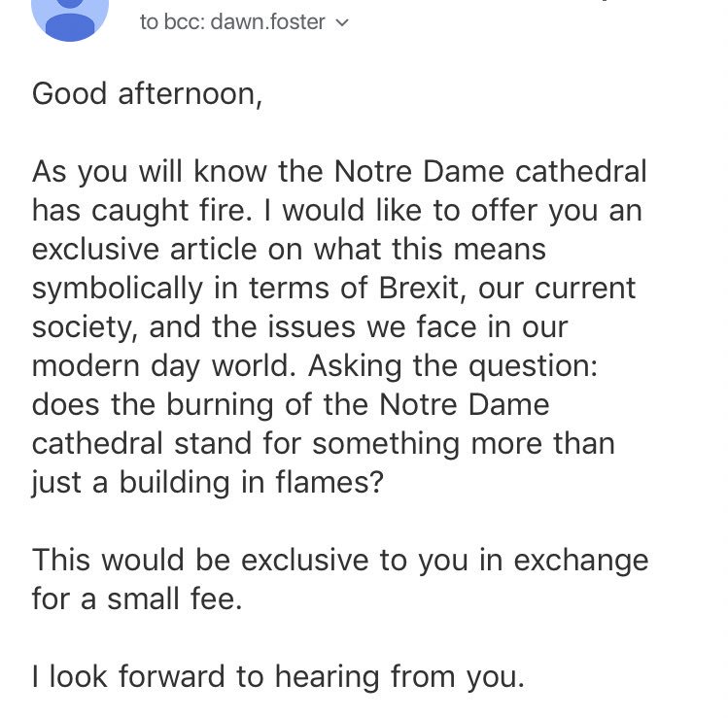Viewport: 728px width, 718px height.
Task: Click the phrase 'for a small fee.'
Action: [136, 599]
